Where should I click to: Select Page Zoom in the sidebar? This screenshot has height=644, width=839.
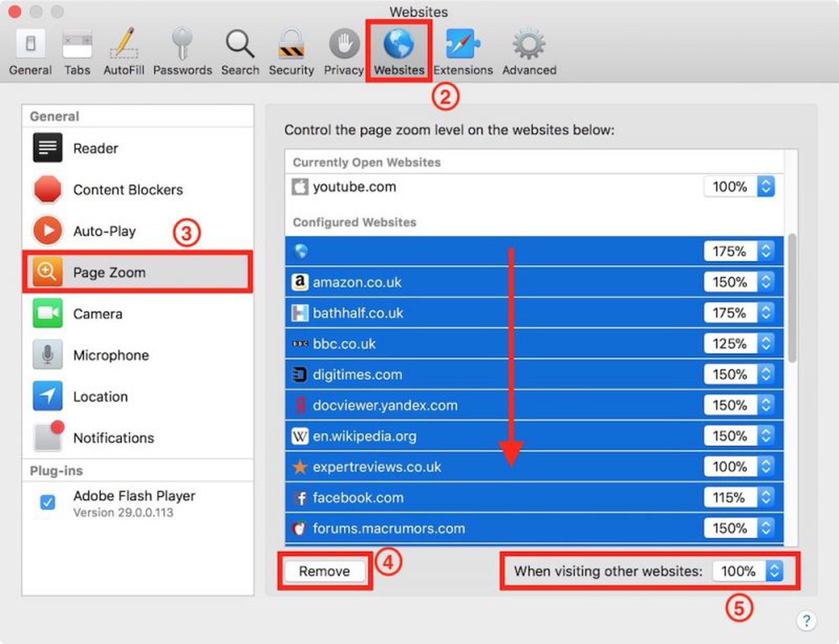[109, 272]
